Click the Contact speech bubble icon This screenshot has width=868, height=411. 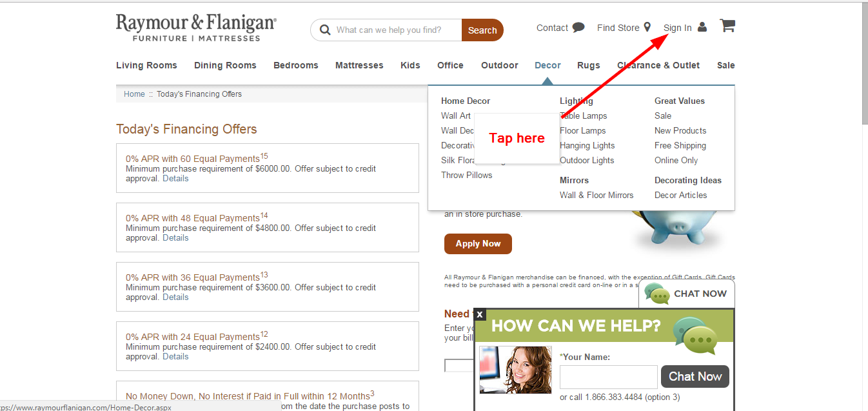pyautogui.click(x=578, y=28)
